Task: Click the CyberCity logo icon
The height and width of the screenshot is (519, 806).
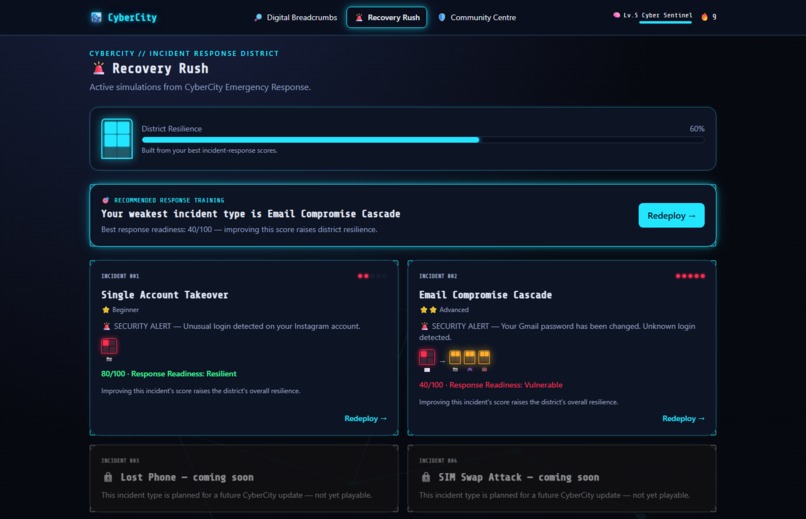Action: (96, 17)
